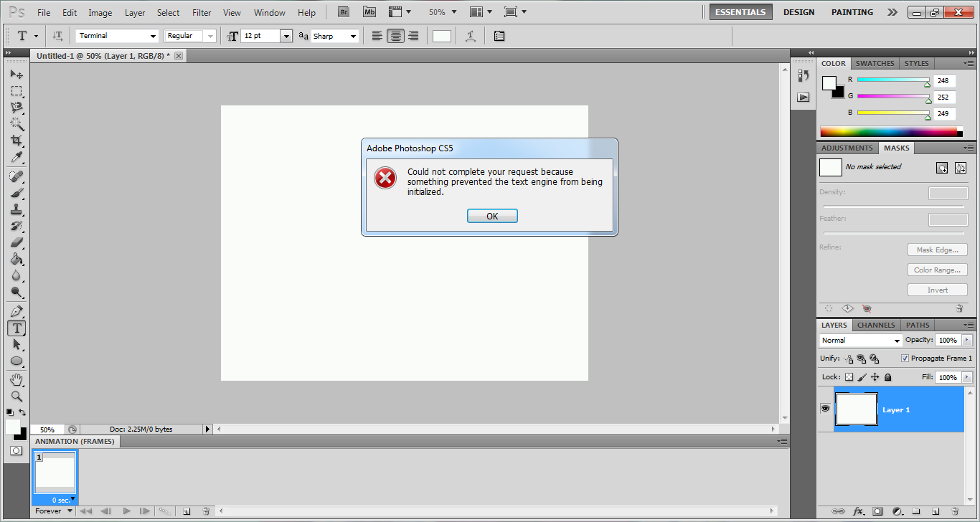Select frame 1 thumbnail in Animation panel
The width and height of the screenshot is (980, 522).
click(55, 473)
